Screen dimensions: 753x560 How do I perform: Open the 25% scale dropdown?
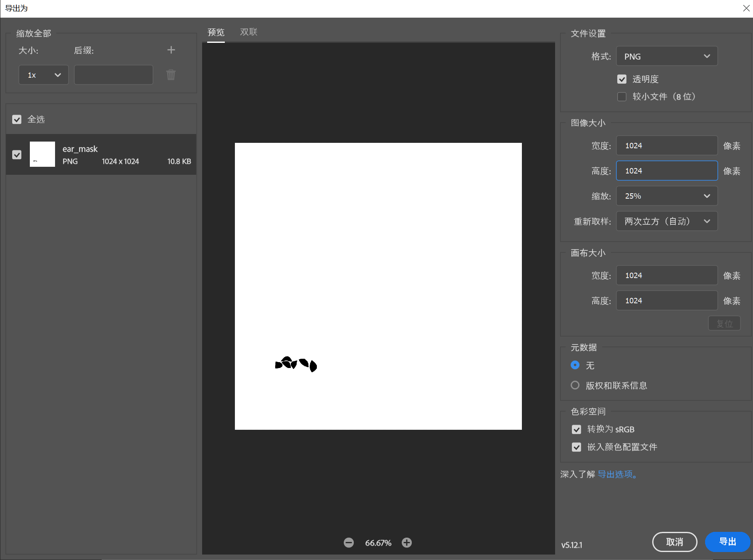(666, 196)
